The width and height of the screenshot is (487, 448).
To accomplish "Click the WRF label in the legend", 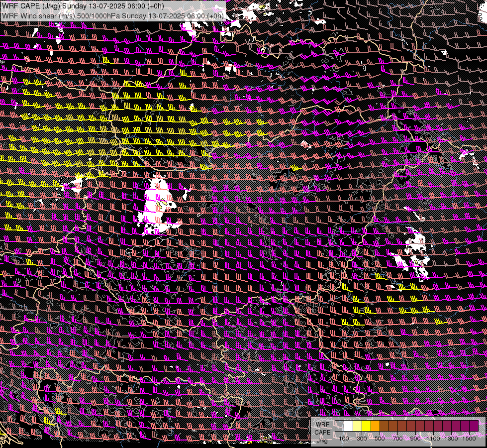I will pyautogui.click(x=323, y=425).
